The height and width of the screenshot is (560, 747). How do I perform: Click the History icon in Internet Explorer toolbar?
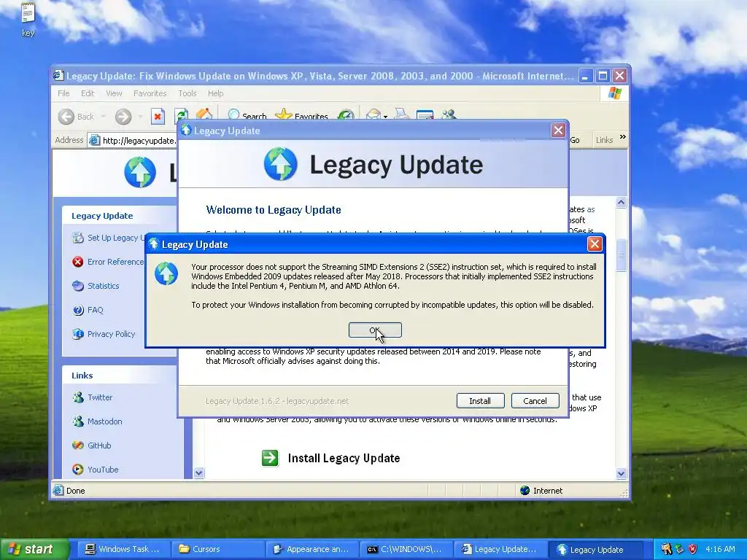(x=346, y=116)
